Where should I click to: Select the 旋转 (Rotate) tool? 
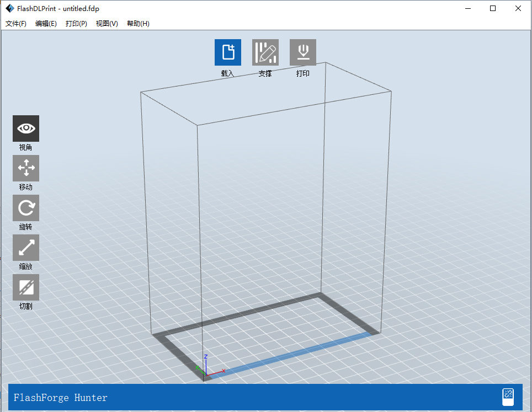click(x=26, y=208)
